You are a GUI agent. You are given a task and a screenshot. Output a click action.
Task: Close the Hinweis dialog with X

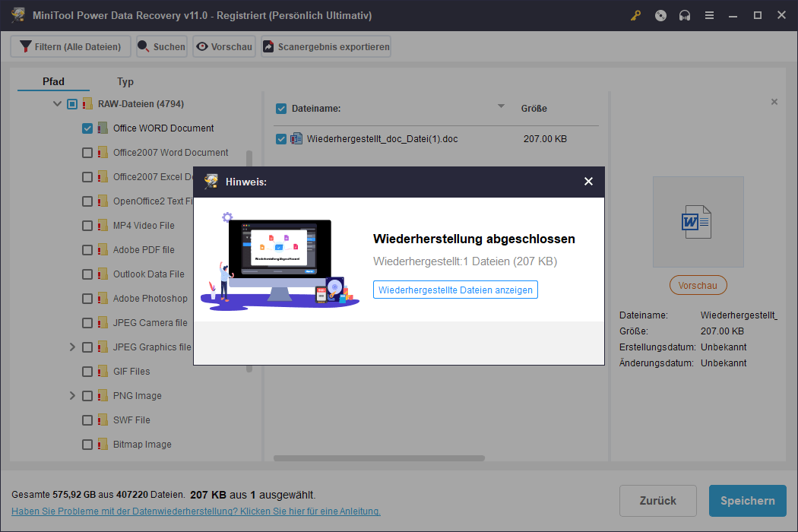tap(588, 182)
